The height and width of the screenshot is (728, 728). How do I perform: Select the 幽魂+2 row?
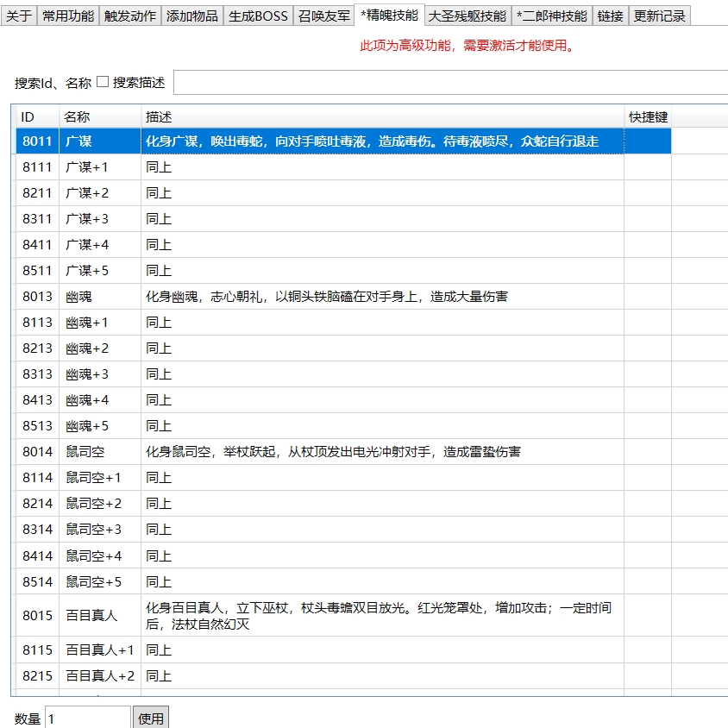click(343, 348)
